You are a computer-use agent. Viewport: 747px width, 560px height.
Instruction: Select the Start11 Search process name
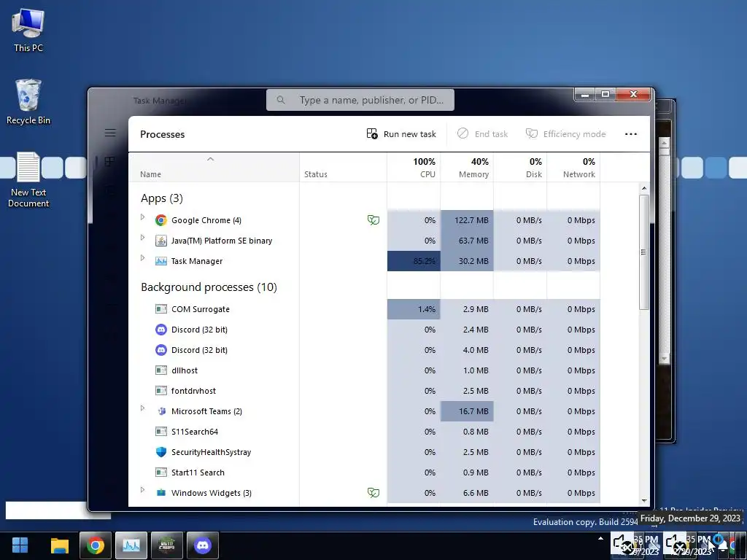(198, 472)
